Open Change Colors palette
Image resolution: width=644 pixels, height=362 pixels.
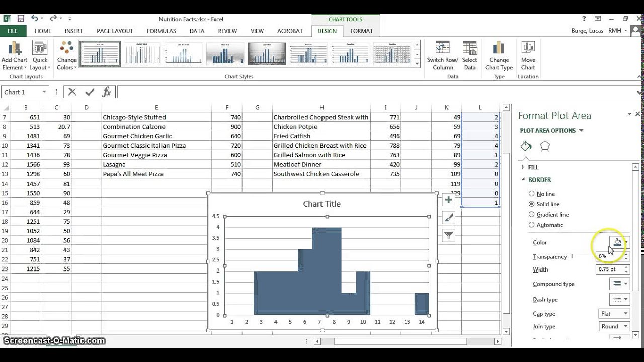tap(67, 56)
